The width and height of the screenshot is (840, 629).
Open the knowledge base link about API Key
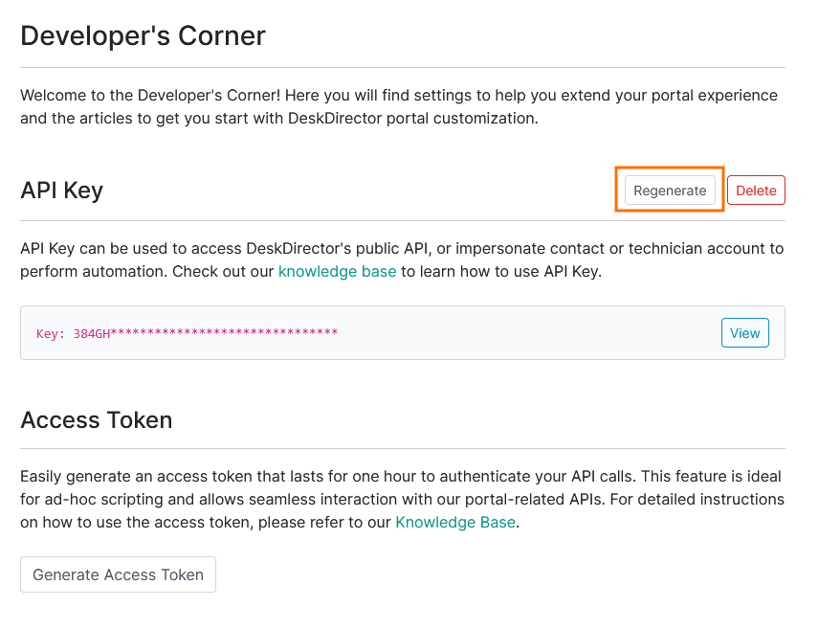[x=337, y=271]
